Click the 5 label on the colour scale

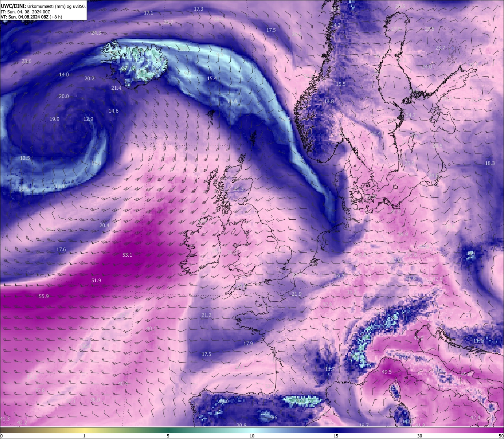pyautogui.click(x=168, y=436)
